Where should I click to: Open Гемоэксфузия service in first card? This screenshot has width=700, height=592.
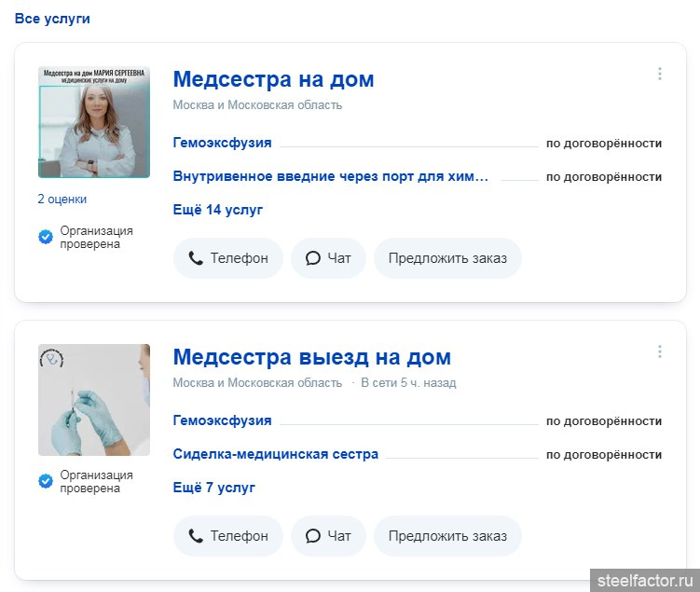pos(222,143)
